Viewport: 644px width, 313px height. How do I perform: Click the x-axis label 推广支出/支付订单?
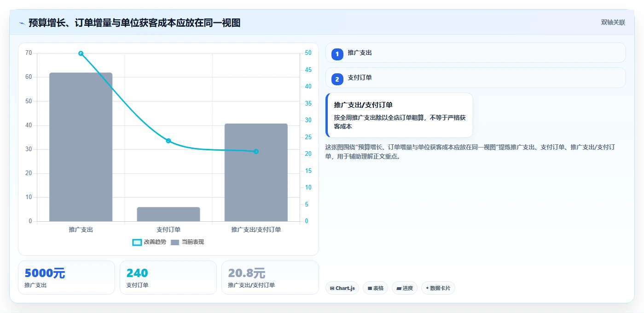click(x=256, y=230)
